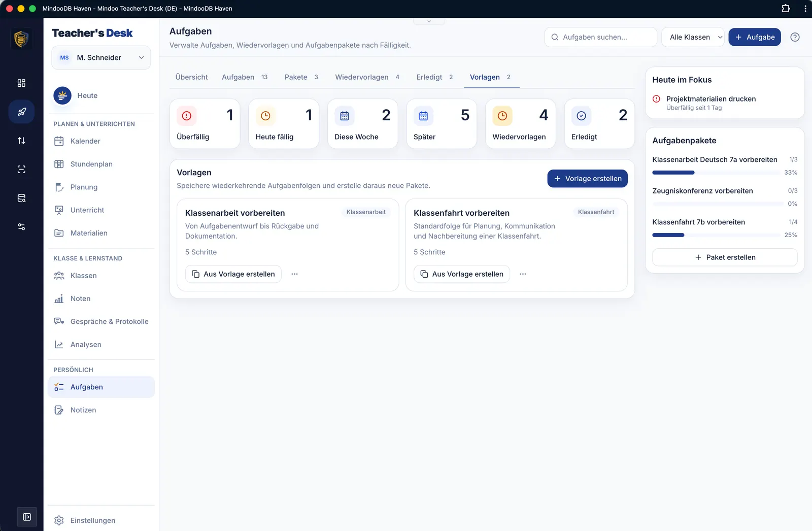Viewport: 812px width, 531px height.
Task: Click the rocket icon in the left rail
Action: pyautogui.click(x=21, y=112)
